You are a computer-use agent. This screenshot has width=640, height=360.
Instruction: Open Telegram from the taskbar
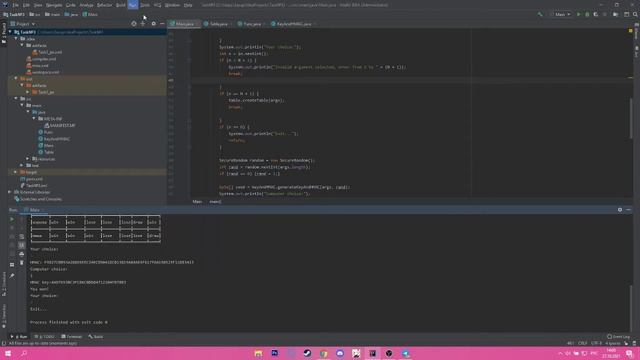tap(405, 353)
